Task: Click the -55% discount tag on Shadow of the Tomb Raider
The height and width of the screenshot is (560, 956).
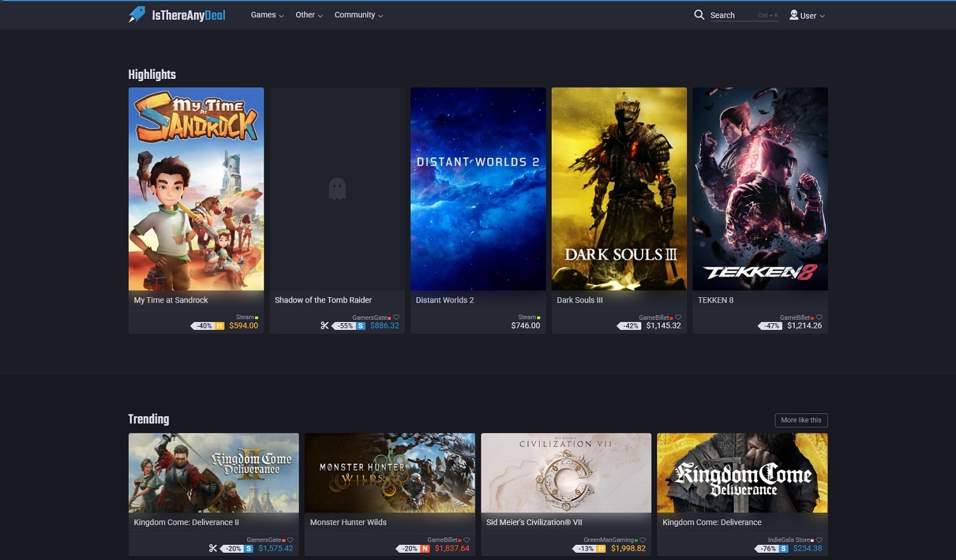Action: coord(344,326)
